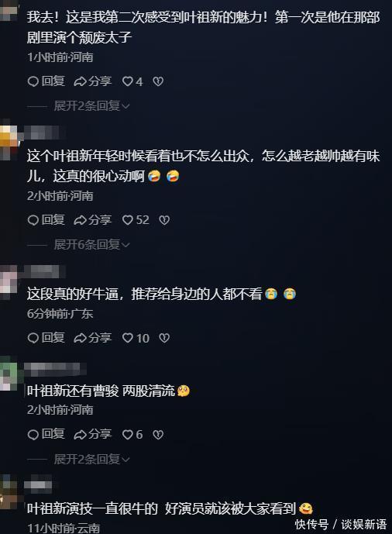Share the 这段真的好牛逼 comment

(x=92, y=338)
